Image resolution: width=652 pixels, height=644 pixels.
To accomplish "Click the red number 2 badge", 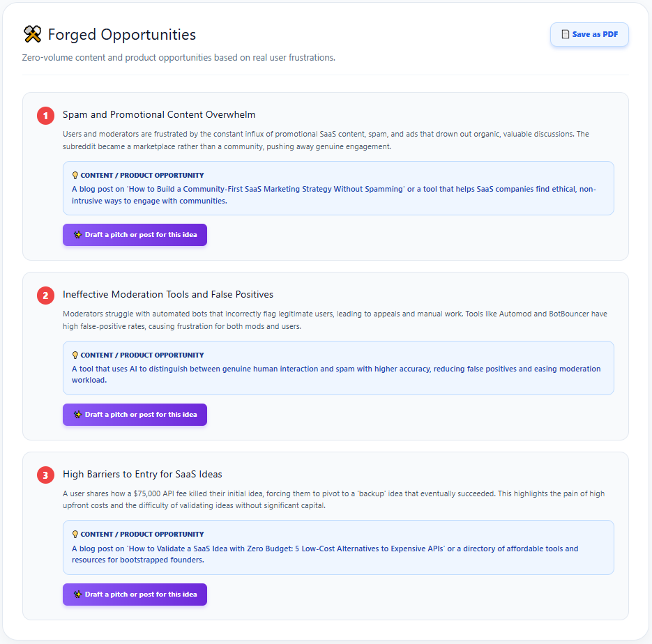I will [x=46, y=296].
